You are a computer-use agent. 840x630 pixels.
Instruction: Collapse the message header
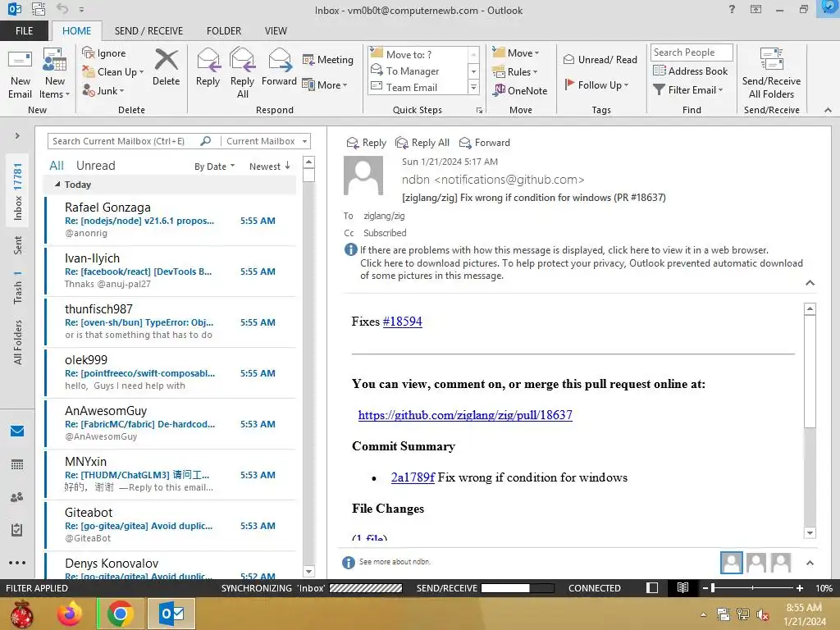click(x=810, y=283)
